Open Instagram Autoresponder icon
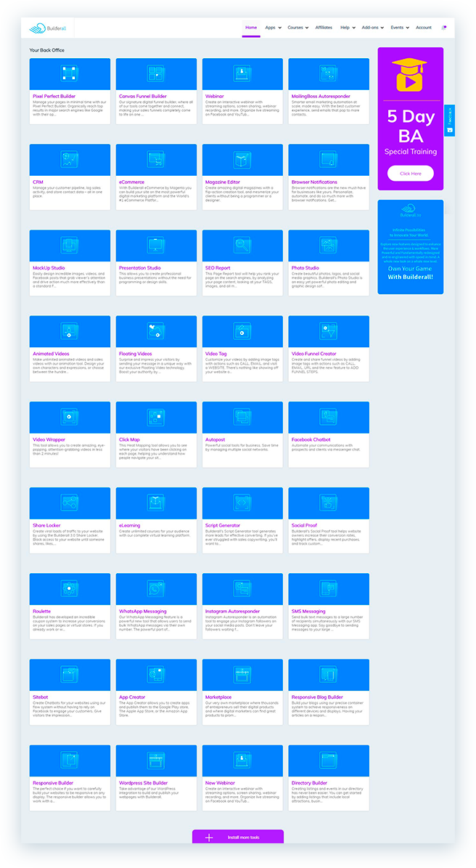Viewport: 476px width, 868px height. 242,588
